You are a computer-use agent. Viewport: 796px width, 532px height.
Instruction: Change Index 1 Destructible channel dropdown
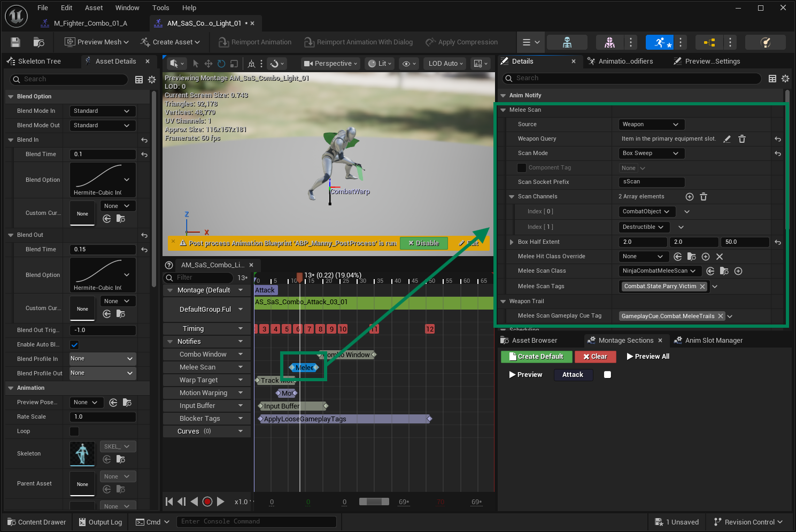[x=644, y=227]
